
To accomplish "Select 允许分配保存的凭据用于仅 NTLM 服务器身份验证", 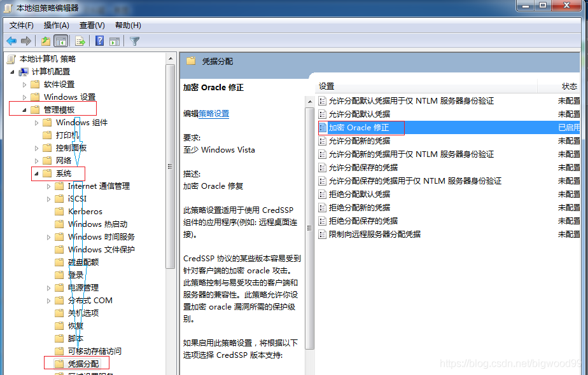I will 415,181.
